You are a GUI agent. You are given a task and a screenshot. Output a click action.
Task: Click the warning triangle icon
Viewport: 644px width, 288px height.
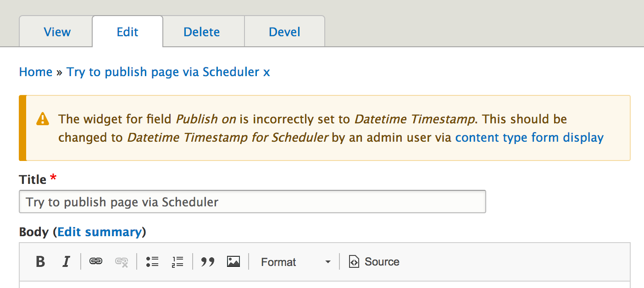click(42, 118)
